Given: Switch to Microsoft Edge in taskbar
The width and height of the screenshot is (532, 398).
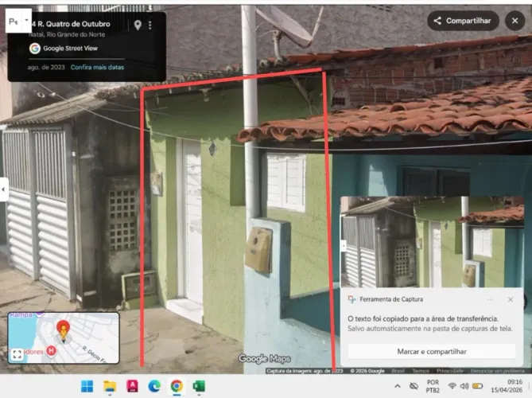Looking at the screenshot, I should (x=154, y=386).
